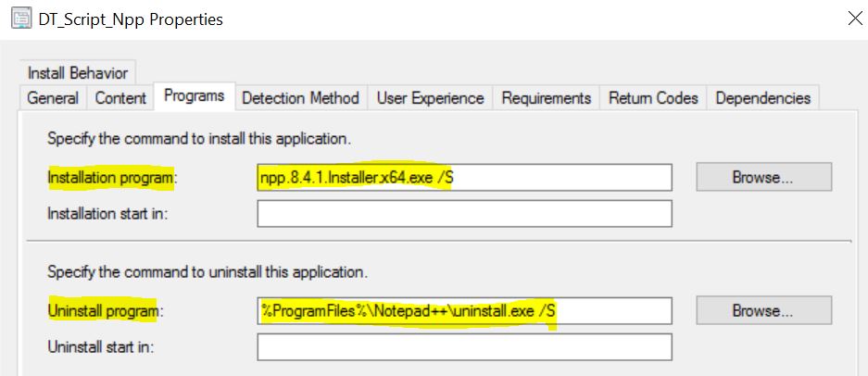
Task: Click 'Specify the command to install this application.'
Action: (x=199, y=138)
